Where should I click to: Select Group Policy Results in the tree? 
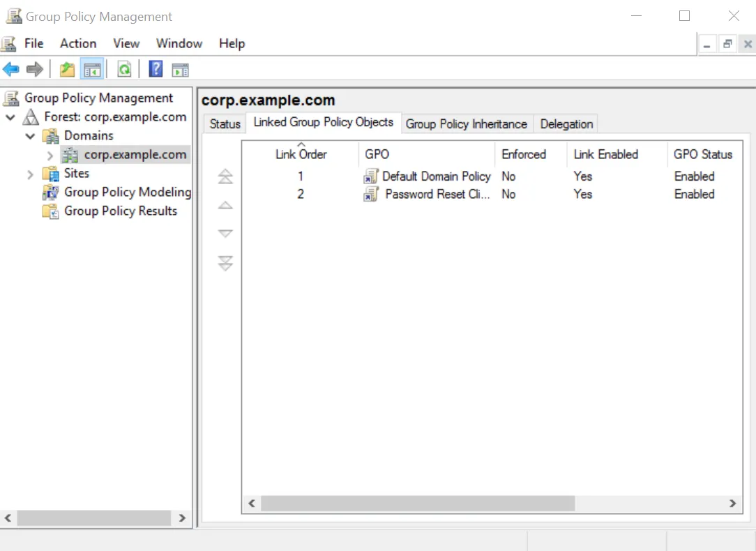121,211
